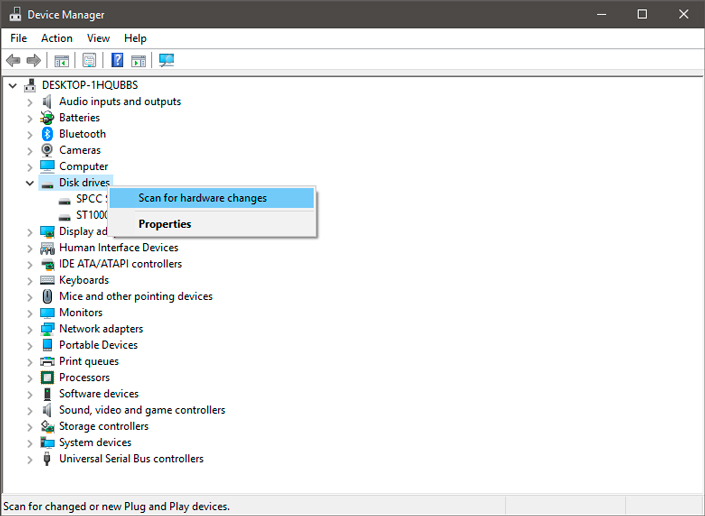Click the Properties toolbar icon
705x516 pixels.
89,60
